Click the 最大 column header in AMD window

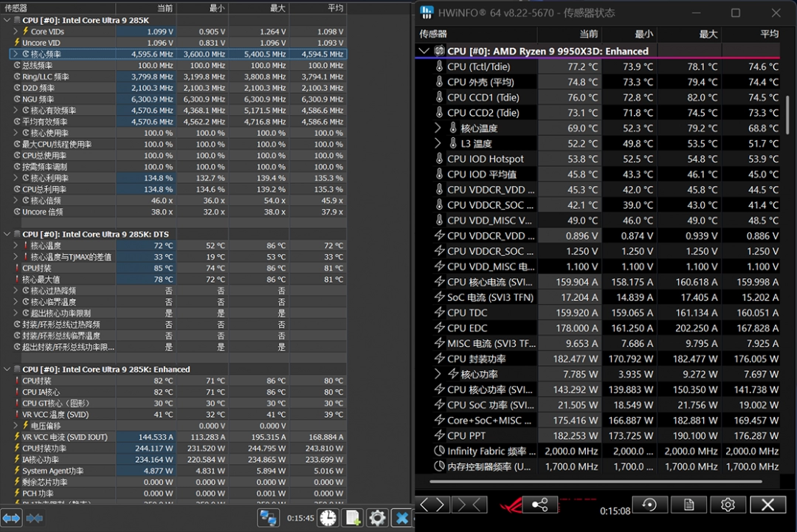tap(689, 34)
